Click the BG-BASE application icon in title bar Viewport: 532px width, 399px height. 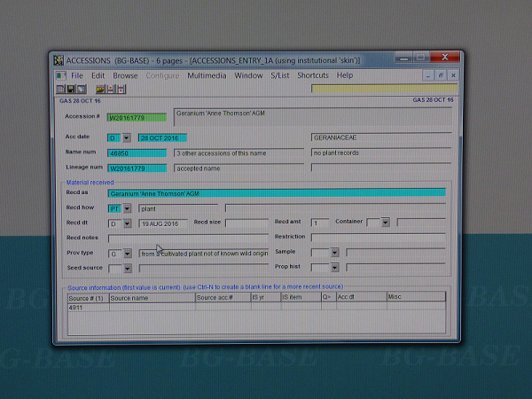[59, 60]
